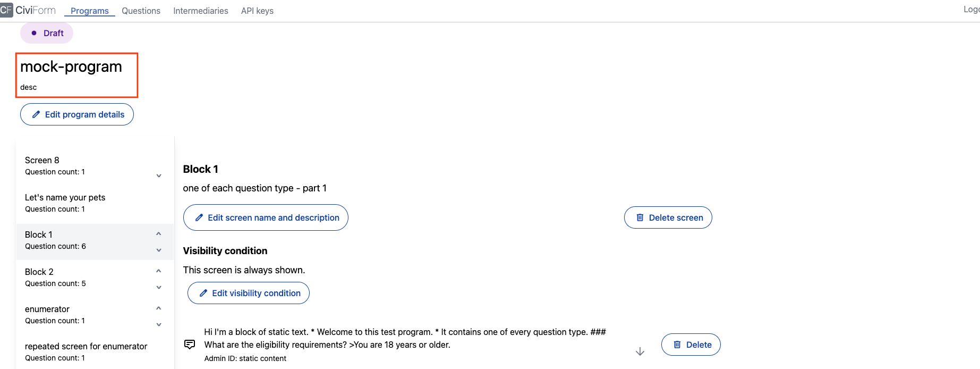Click the down chevron next to enumerator screen
980x369 pixels.
click(x=158, y=324)
